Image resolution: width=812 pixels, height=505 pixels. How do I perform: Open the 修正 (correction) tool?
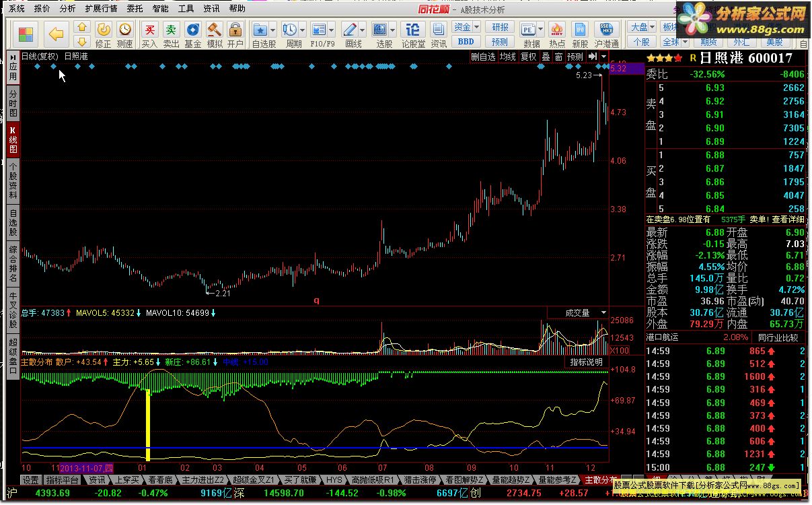pyautogui.click(x=103, y=34)
